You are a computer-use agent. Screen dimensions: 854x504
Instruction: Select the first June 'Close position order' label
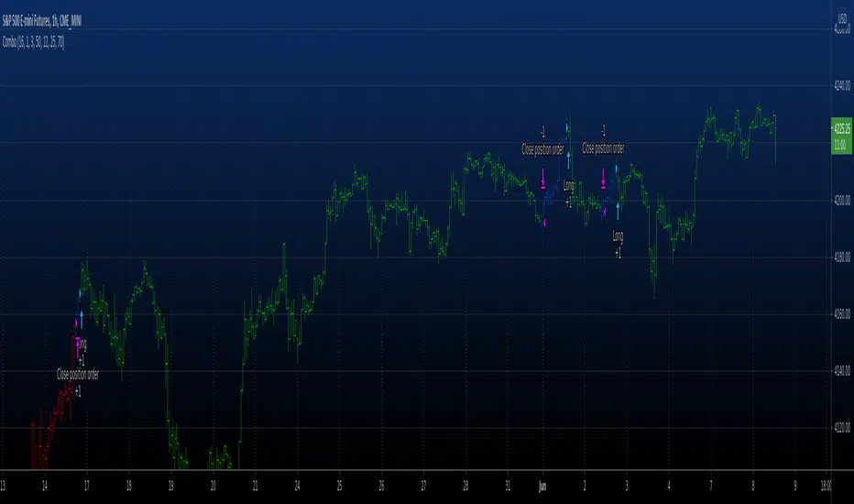click(542, 149)
